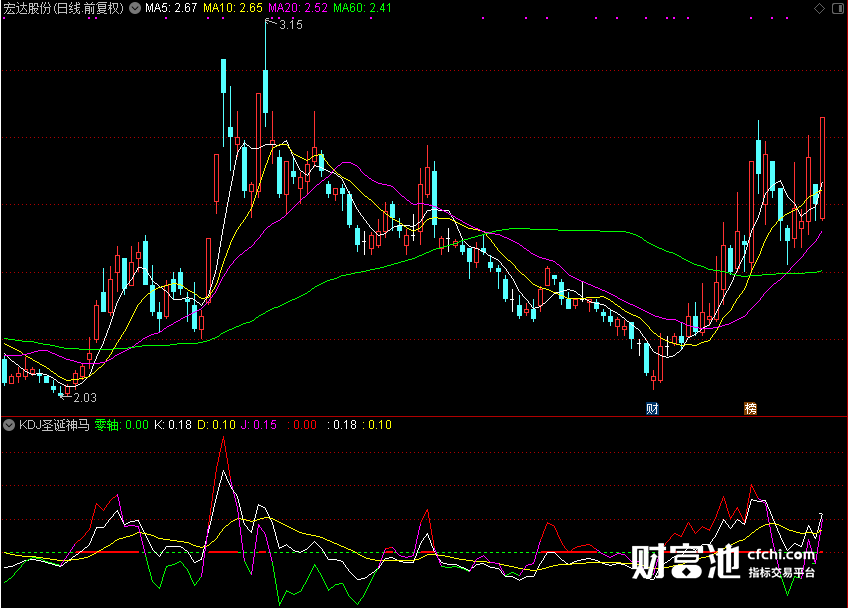The width and height of the screenshot is (848, 608).
Task: Click the 宏达股份 (日线.前复权) chart title
Action: point(64,8)
